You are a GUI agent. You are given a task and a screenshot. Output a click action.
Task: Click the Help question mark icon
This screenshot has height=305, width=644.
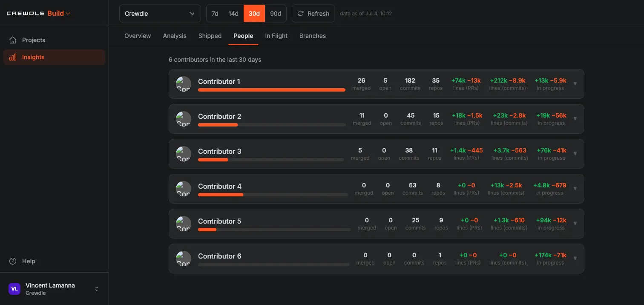(13, 261)
